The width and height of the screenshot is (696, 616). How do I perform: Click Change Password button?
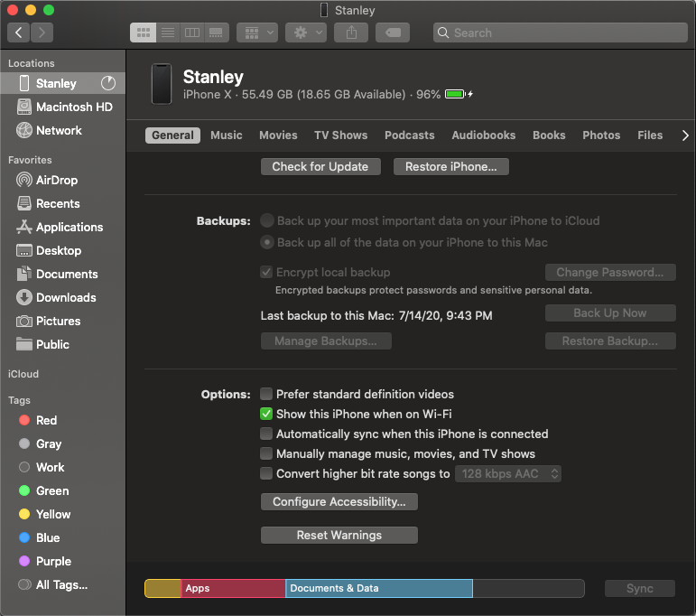click(x=610, y=272)
